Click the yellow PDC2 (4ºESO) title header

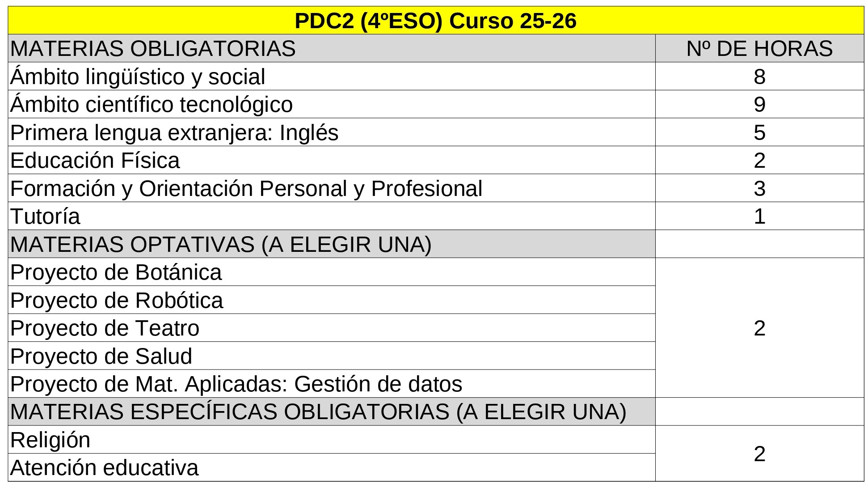pyautogui.click(x=436, y=21)
